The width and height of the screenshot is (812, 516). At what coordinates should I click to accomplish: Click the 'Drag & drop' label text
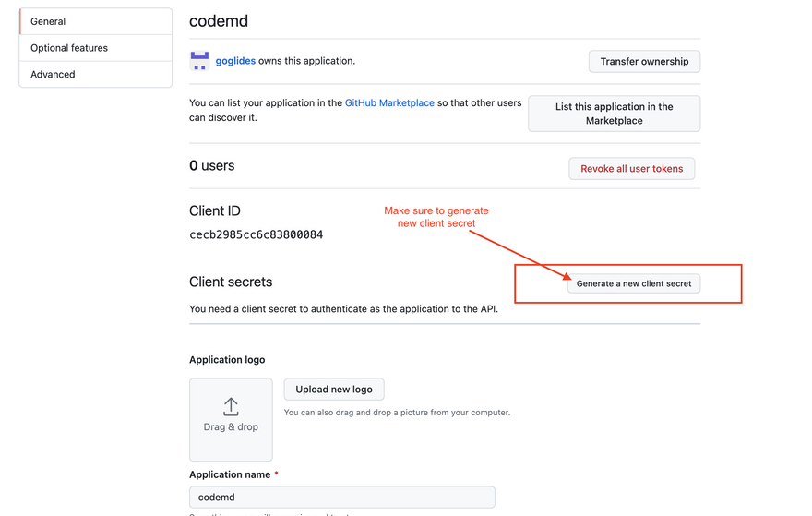231,427
